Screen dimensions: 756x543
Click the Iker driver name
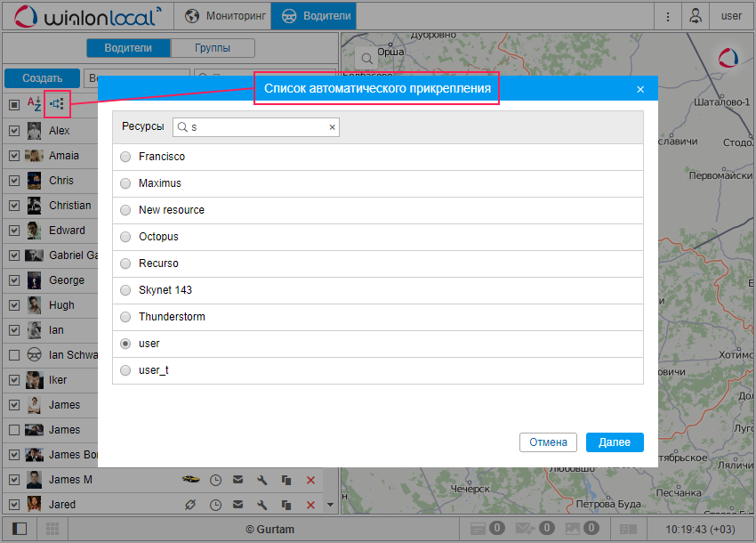(58, 380)
